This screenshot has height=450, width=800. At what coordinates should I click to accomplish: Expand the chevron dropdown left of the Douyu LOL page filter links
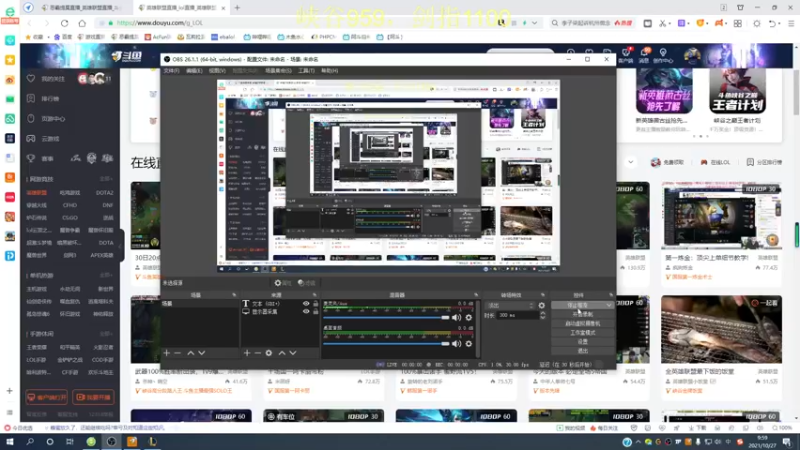tap(631, 162)
